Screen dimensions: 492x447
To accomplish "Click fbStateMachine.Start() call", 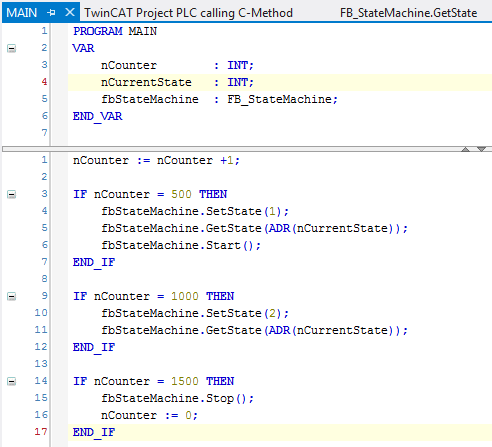I will point(181,245).
